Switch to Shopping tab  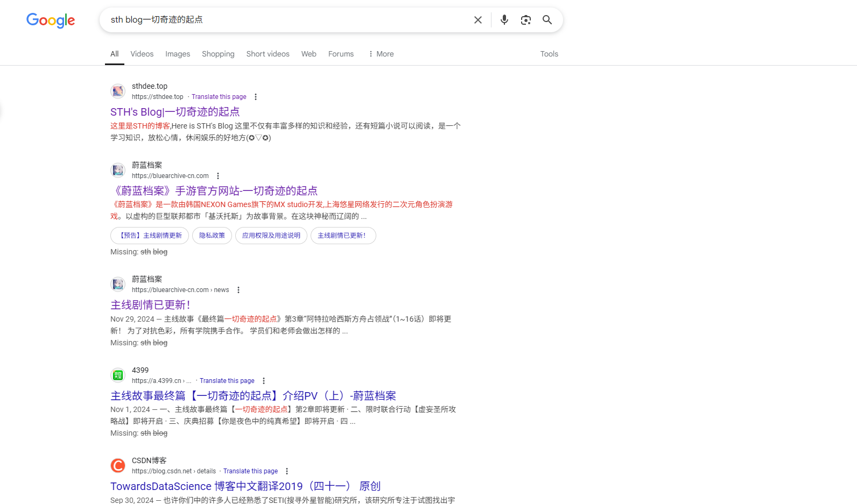[218, 54]
